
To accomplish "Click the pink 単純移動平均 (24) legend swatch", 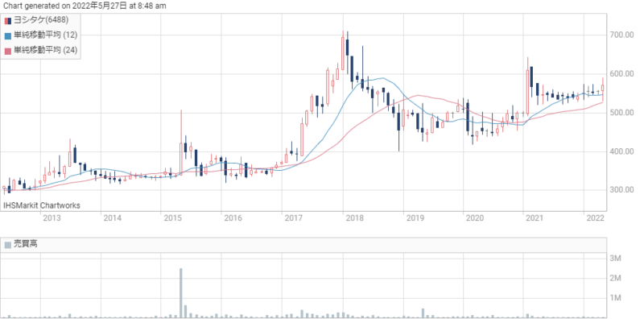I will click(x=8, y=51).
